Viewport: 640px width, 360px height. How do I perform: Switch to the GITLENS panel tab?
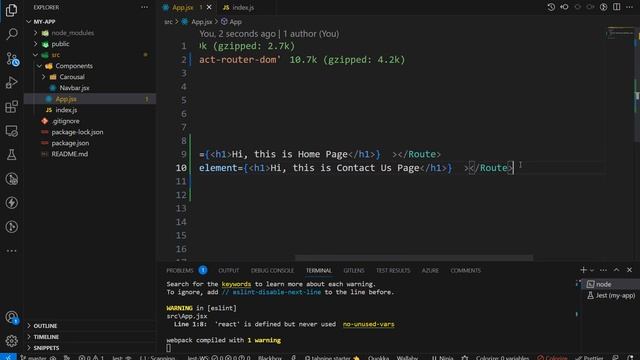[x=354, y=270]
